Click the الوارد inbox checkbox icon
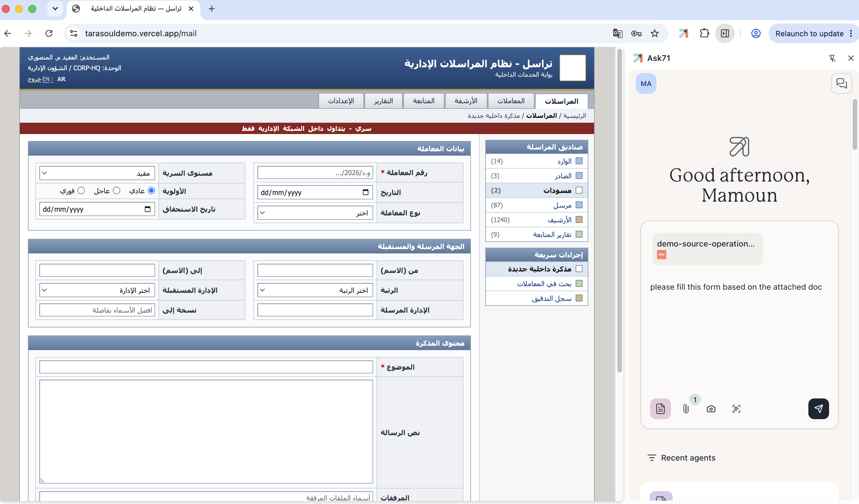 [579, 161]
